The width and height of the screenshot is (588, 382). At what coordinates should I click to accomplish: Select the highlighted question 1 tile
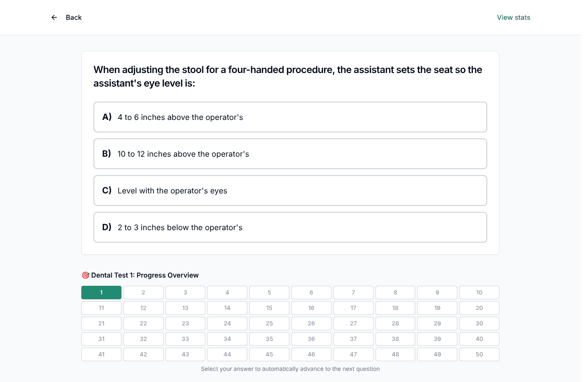101,293
